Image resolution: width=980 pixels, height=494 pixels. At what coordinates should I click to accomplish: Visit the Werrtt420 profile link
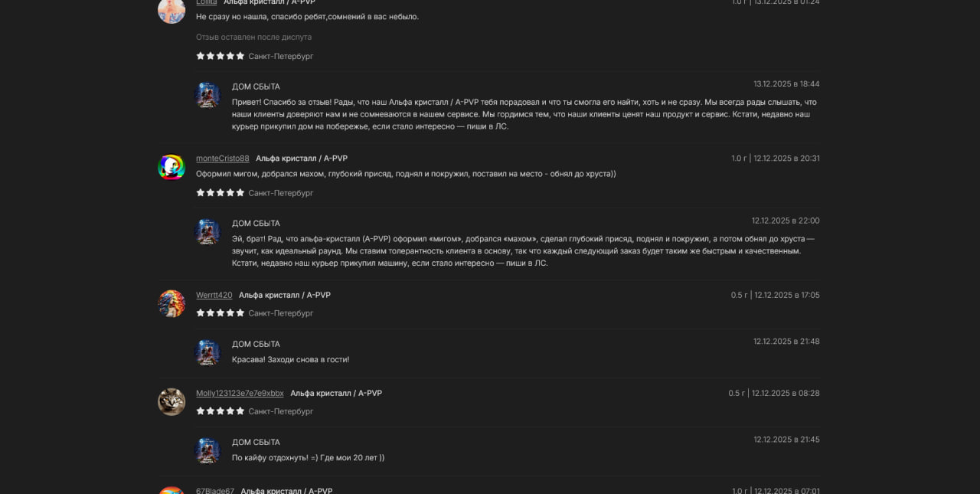(x=214, y=295)
